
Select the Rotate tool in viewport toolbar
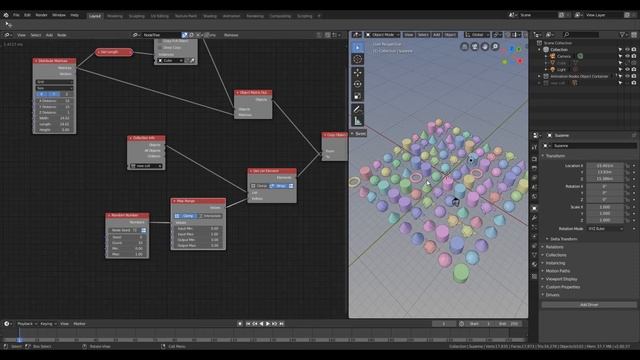tap(358, 84)
